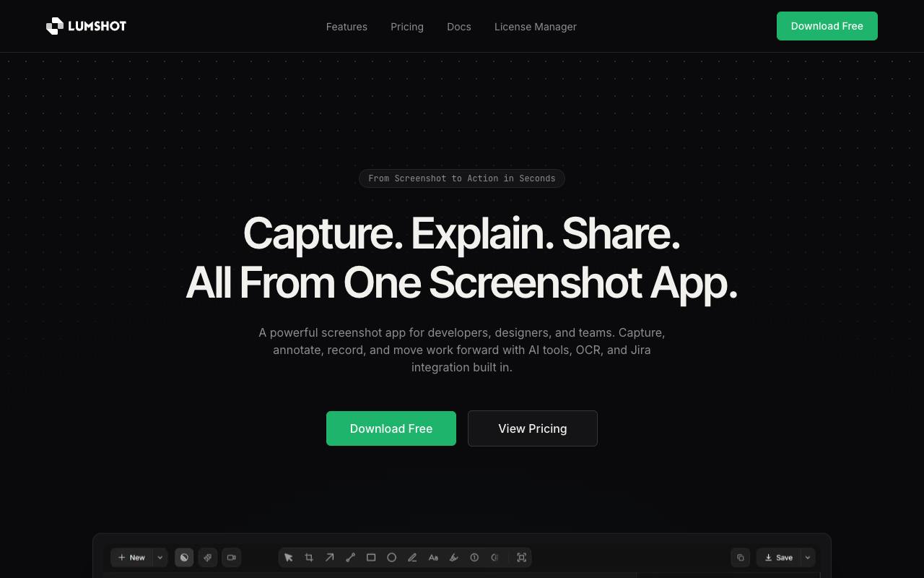Select the rectangle shape tool
The height and width of the screenshot is (578, 924).
click(x=371, y=557)
